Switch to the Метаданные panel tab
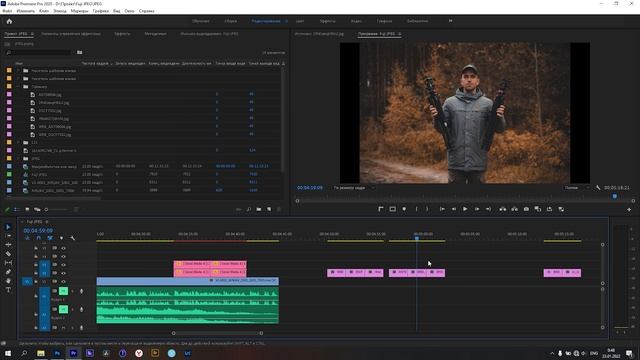The height and width of the screenshot is (360, 640). (x=156, y=34)
